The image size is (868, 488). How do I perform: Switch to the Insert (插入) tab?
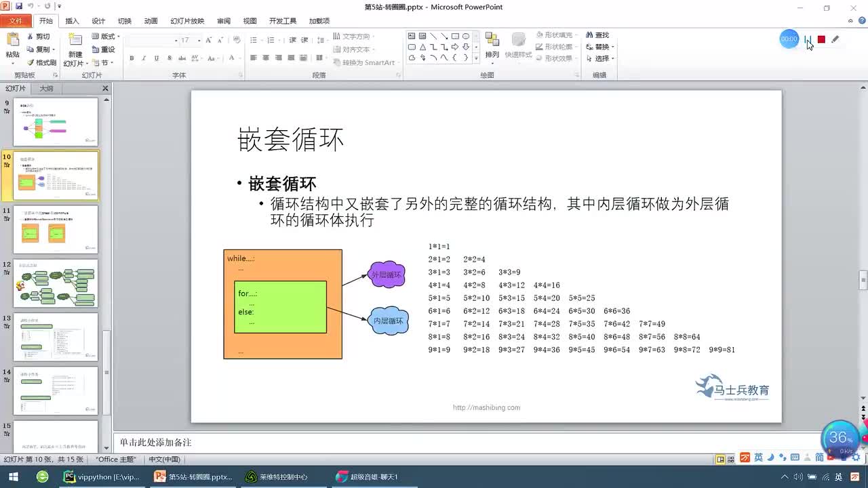(x=72, y=21)
